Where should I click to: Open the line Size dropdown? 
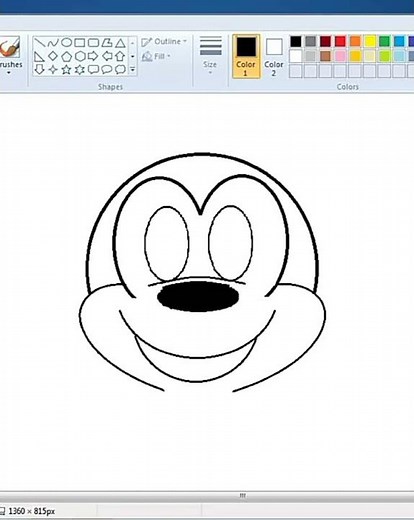pos(210,55)
